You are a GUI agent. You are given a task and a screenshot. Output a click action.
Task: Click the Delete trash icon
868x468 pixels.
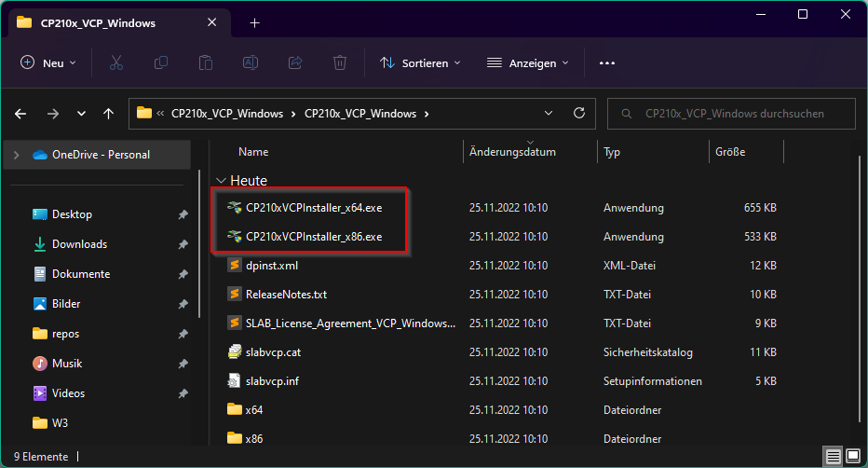coord(340,63)
